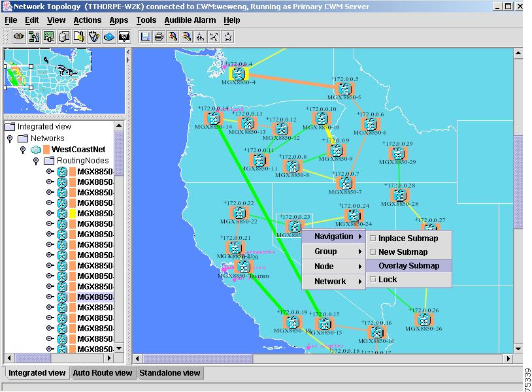Open the Actions menu
Image resolution: width=532 pixels, height=392 pixels.
point(88,20)
